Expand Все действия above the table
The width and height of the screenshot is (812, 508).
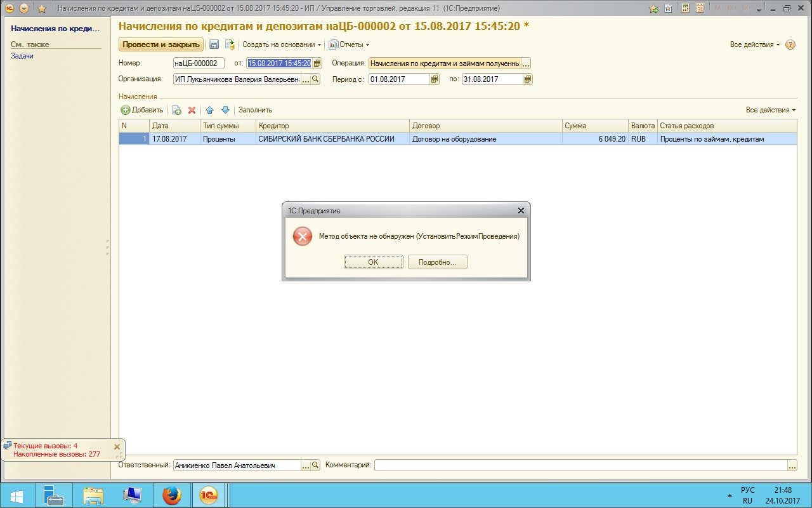pyautogui.click(x=771, y=110)
